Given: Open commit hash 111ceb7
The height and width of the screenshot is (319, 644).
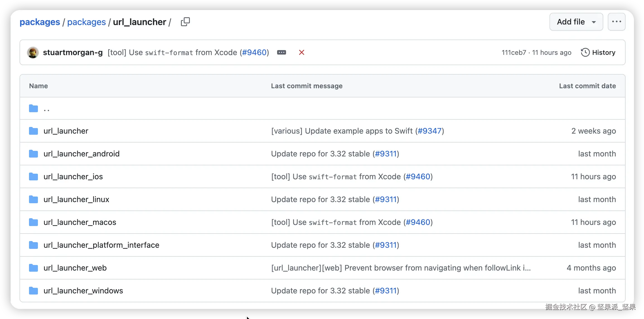Looking at the screenshot, I should tap(514, 53).
